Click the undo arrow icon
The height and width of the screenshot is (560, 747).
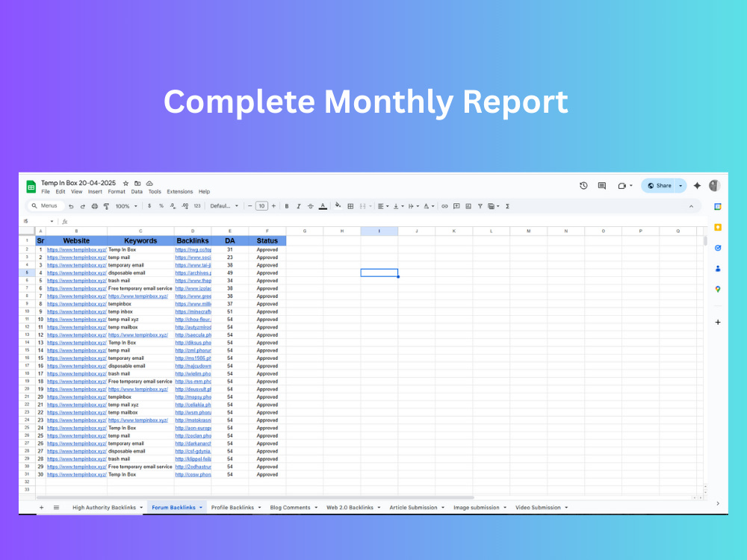[71, 206]
